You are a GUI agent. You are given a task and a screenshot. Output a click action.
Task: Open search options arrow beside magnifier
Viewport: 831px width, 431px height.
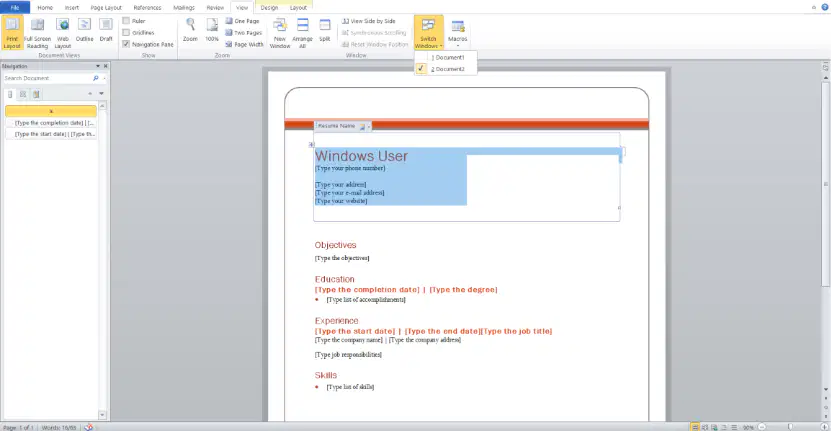[x=104, y=78]
